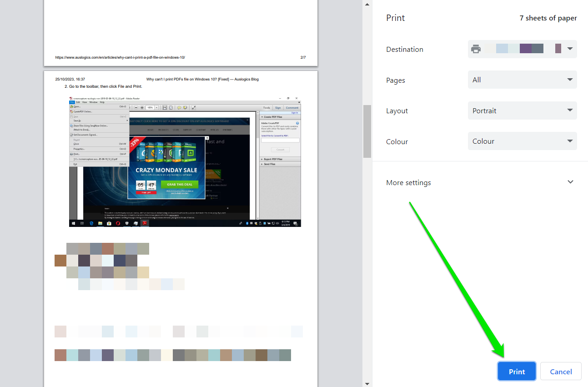This screenshot has width=588, height=387.
Task: Open the Pages dropdown set to All
Action: point(522,80)
